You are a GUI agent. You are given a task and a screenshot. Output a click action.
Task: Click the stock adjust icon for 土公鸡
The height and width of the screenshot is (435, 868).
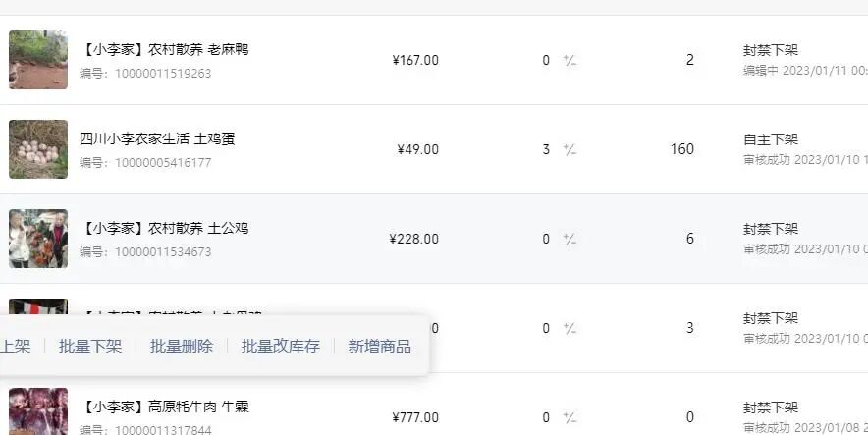570,240
